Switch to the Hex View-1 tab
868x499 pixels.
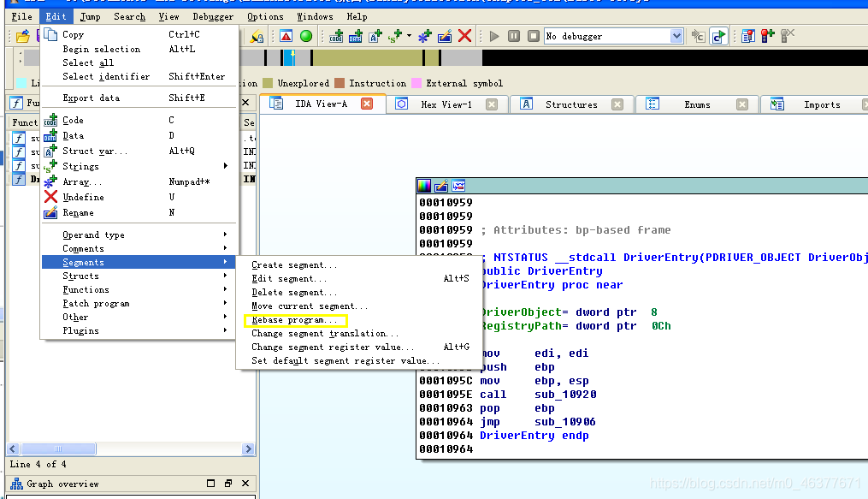pyautogui.click(x=446, y=104)
